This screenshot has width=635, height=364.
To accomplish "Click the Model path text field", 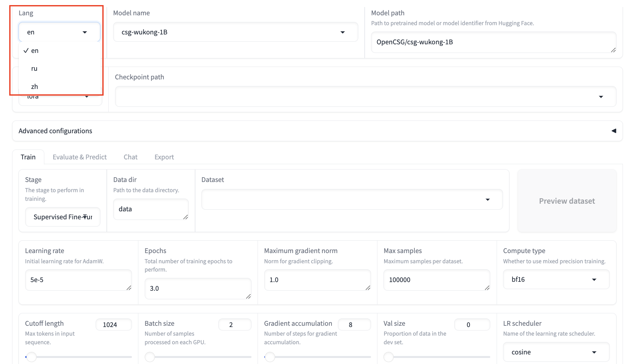I will pyautogui.click(x=493, y=42).
